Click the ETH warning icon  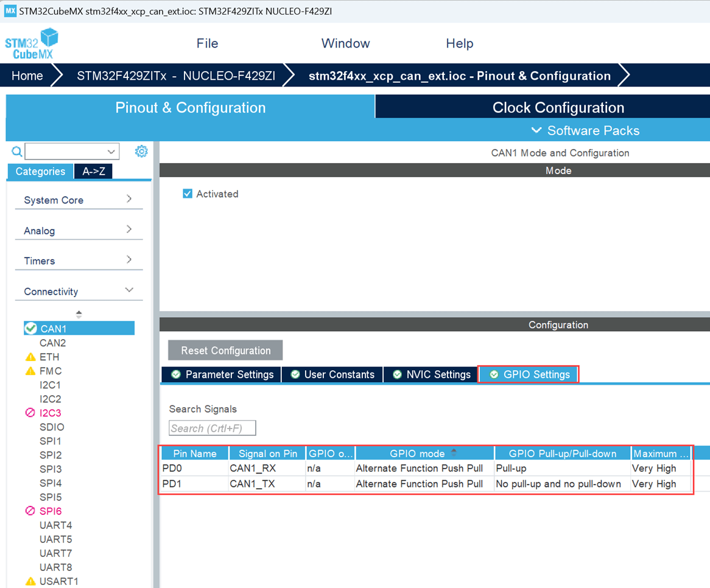(30, 357)
